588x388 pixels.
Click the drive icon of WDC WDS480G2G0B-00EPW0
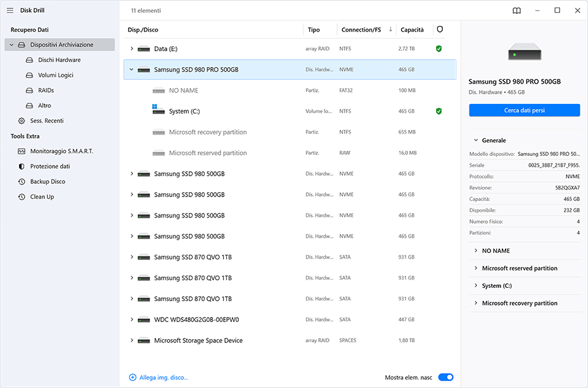tap(144, 320)
